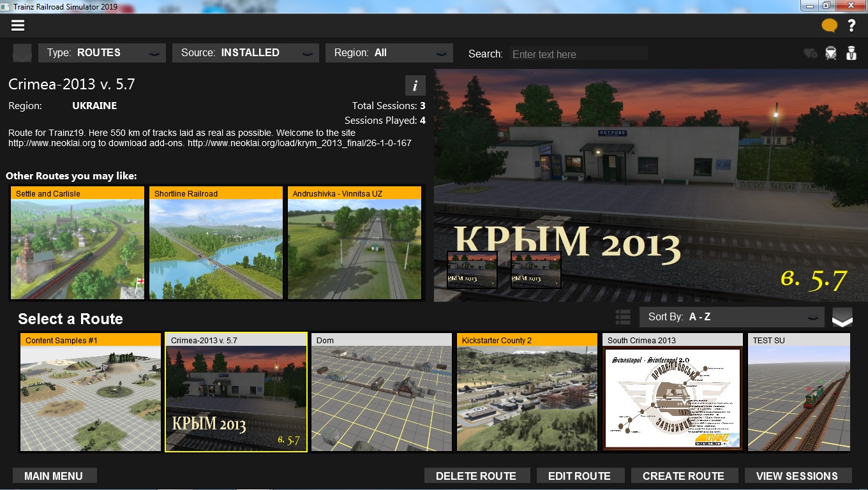This screenshot has width=868, height=490.
Task: Click the Crimea-2013 v. 5.7 title heading
Action: click(71, 84)
